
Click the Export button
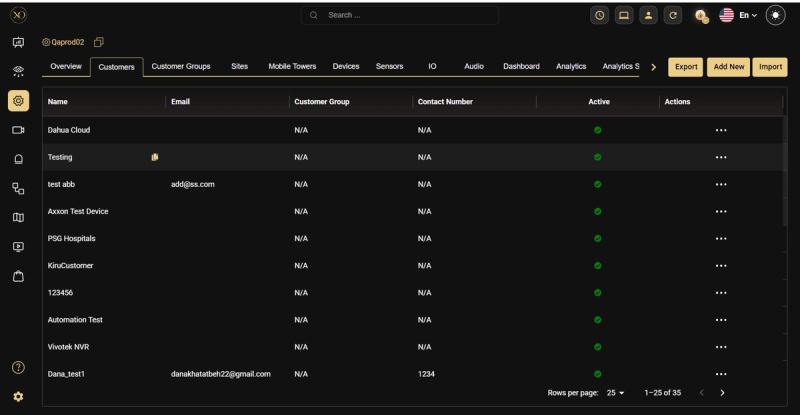(686, 67)
